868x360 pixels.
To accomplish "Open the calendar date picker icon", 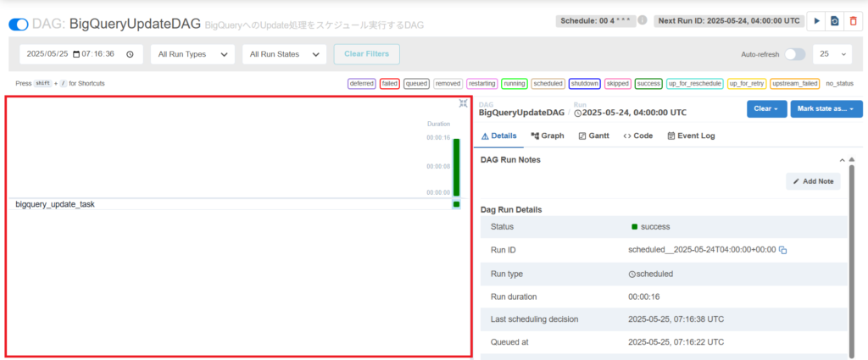I will tap(76, 54).
